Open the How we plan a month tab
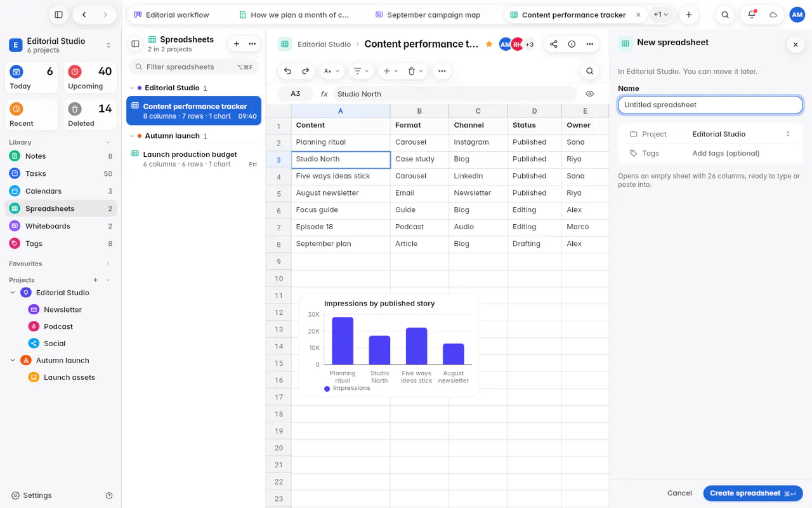 coord(301,15)
